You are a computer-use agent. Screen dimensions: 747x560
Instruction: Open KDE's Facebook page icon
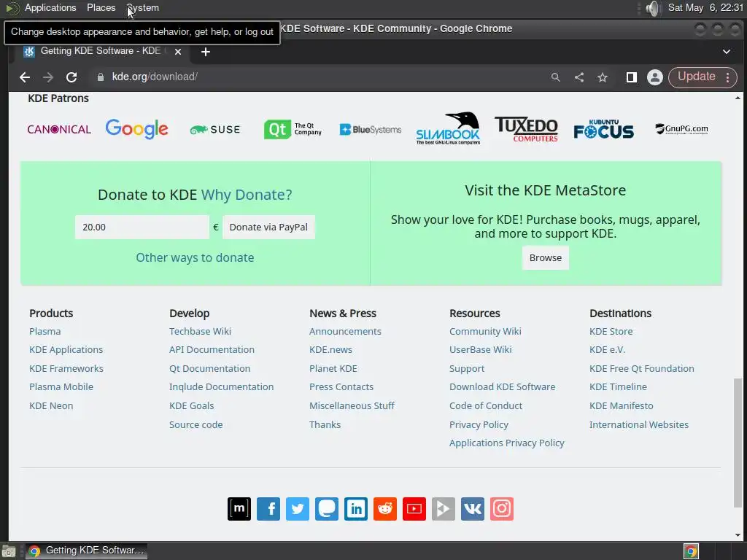(268, 508)
